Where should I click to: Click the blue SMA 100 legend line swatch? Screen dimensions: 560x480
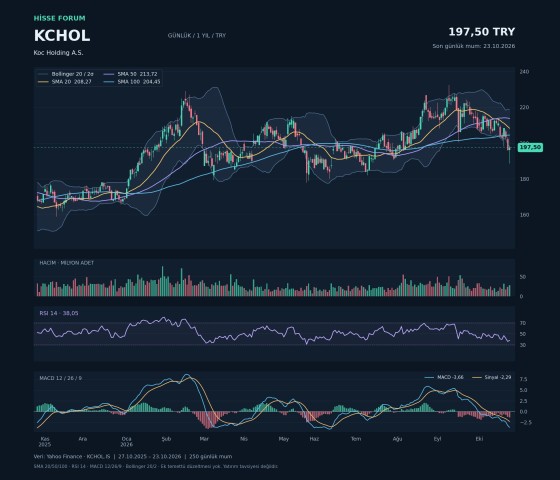[x=109, y=82]
